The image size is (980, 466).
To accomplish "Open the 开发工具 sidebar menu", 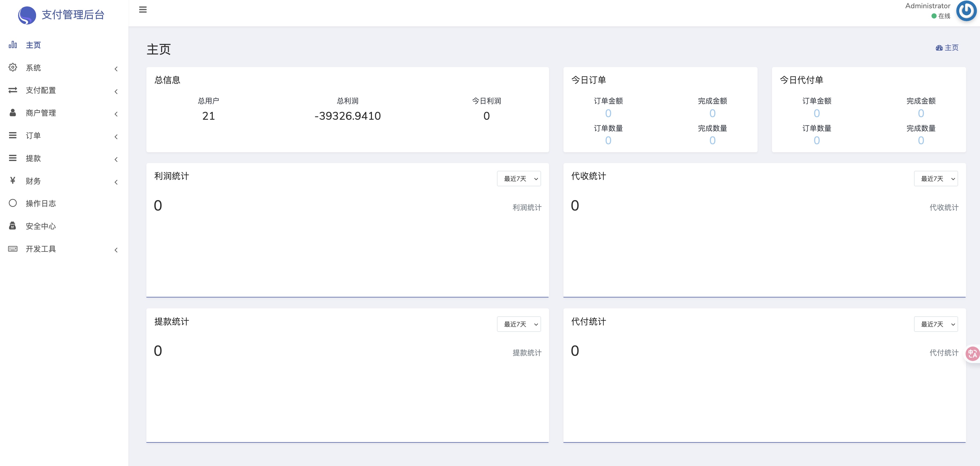I will coord(64,249).
